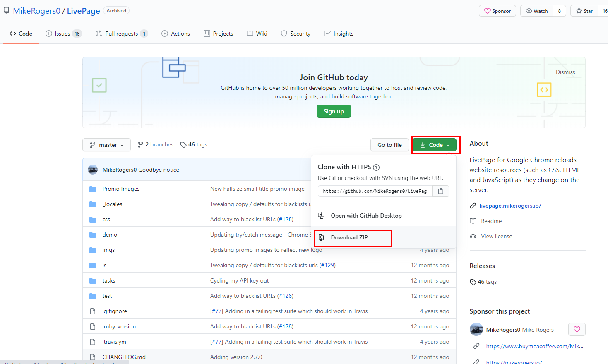Viewport: 608px width, 364px height.
Task: Open the Projects tab
Action: pos(219,34)
